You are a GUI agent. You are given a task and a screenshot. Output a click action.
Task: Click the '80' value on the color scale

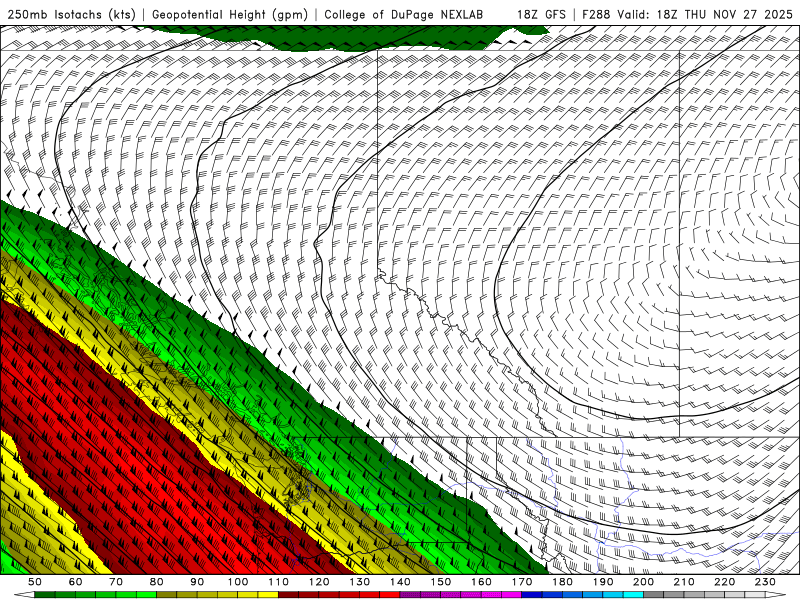[x=157, y=582]
